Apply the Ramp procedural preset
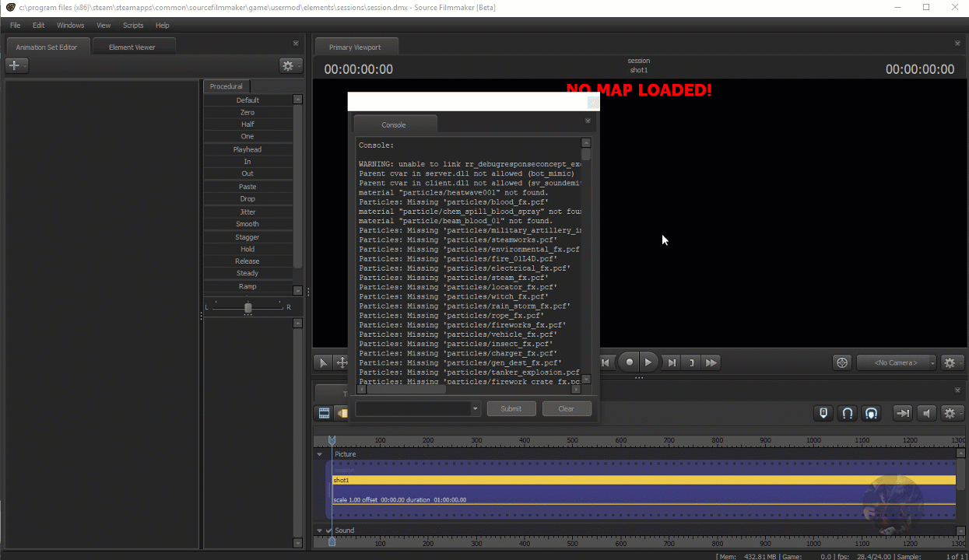Screen dimensions: 969x560 248,286
